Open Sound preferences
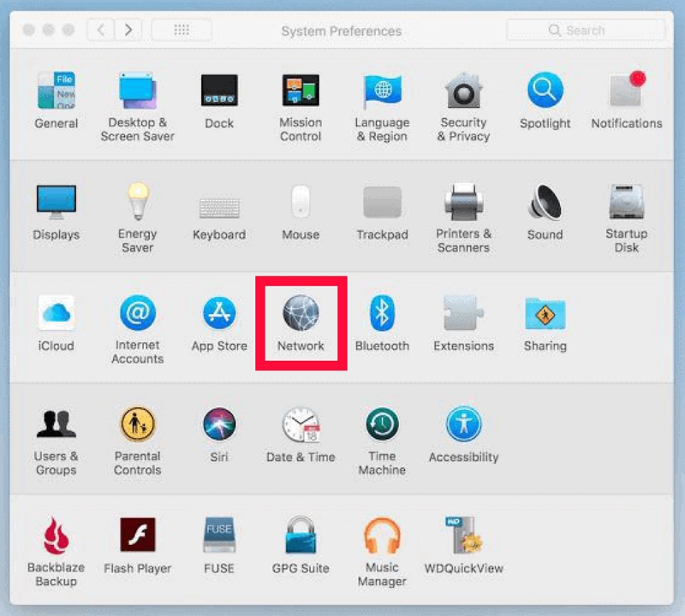 545,212
